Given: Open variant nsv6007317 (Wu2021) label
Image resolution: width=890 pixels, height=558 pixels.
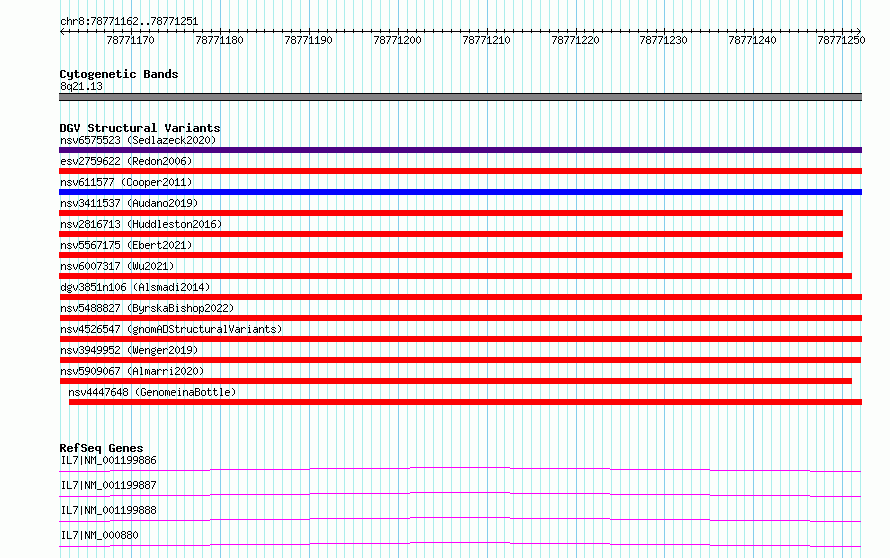Looking at the screenshot, I should (x=117, y=266).
